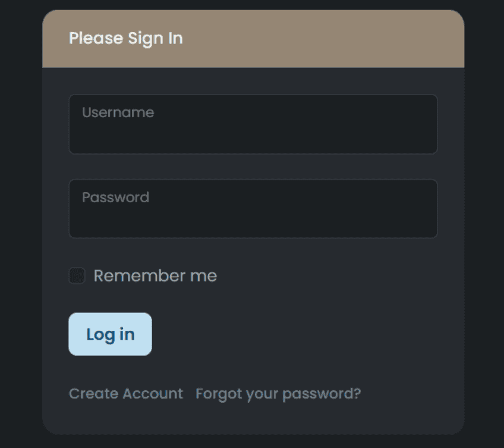
Task: Start registration via Create Account
Action: [x=126, y=394]
